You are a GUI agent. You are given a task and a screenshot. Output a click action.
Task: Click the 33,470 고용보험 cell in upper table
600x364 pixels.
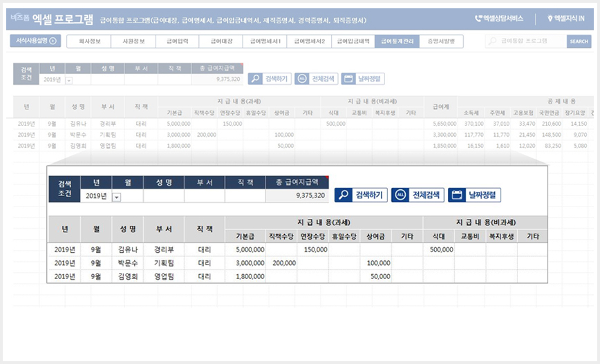[x=523, y=124]
